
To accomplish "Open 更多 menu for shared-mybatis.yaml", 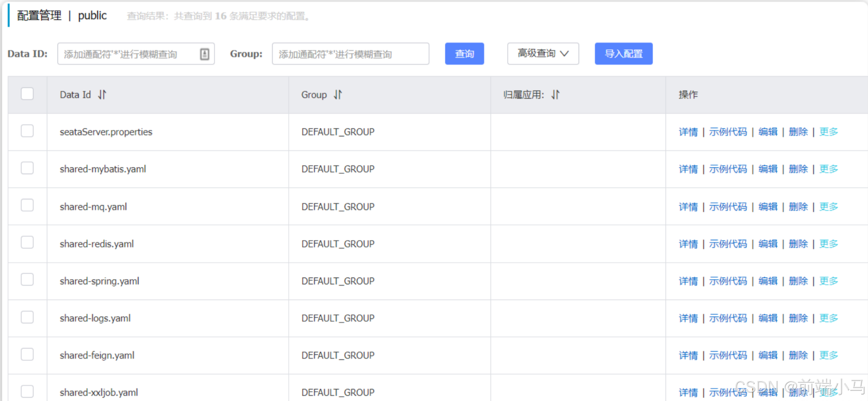I will pyautogui.click(x=828, y=169).
